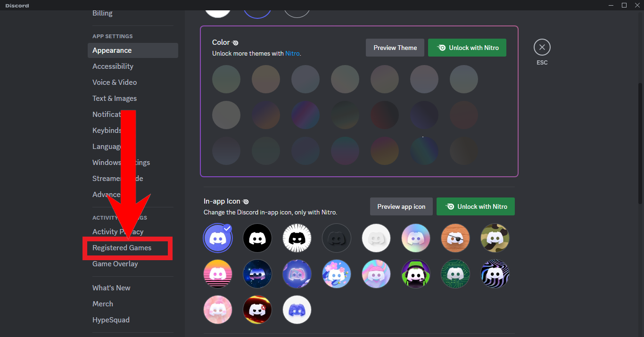
Task: Minimize the Discord window
Action: point(612,5)
